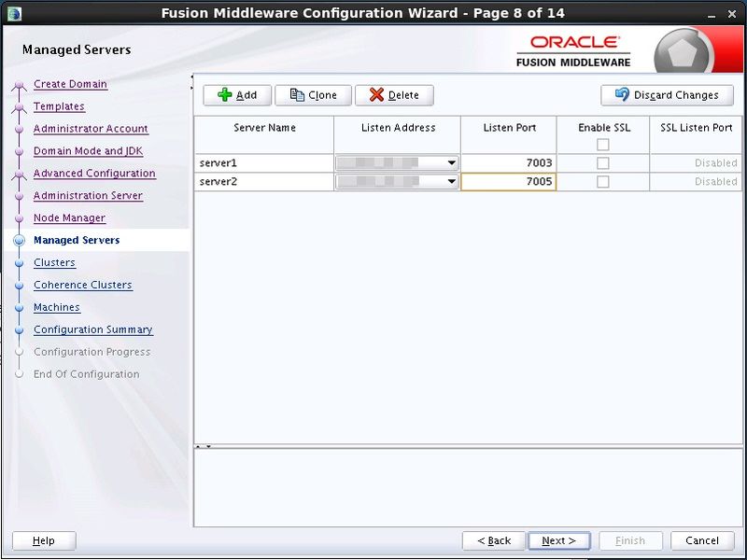Click the Administrator Account step bullet icon

19,129
